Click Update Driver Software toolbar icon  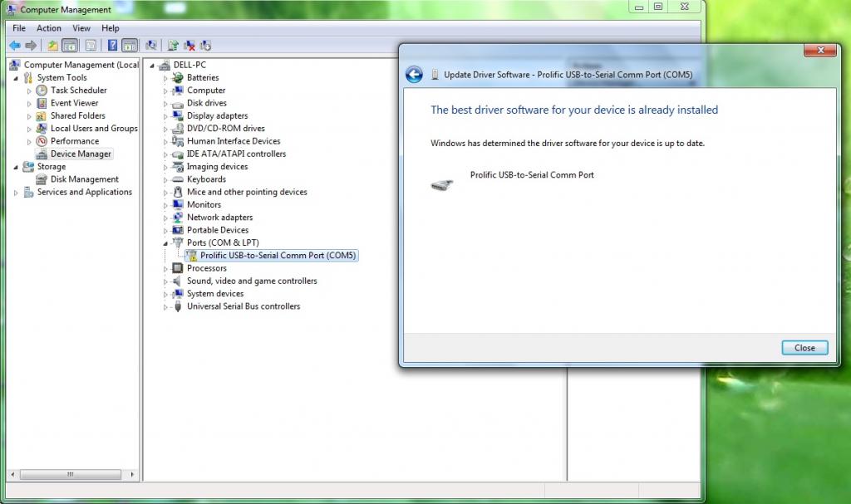(x=173, y=46)
